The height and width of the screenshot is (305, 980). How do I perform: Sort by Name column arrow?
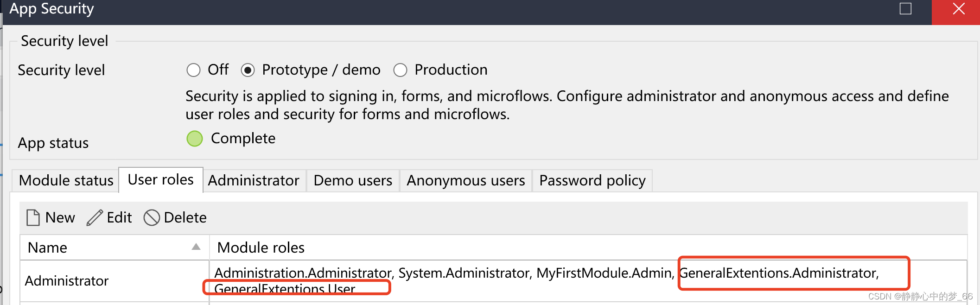tap(196, 247)
